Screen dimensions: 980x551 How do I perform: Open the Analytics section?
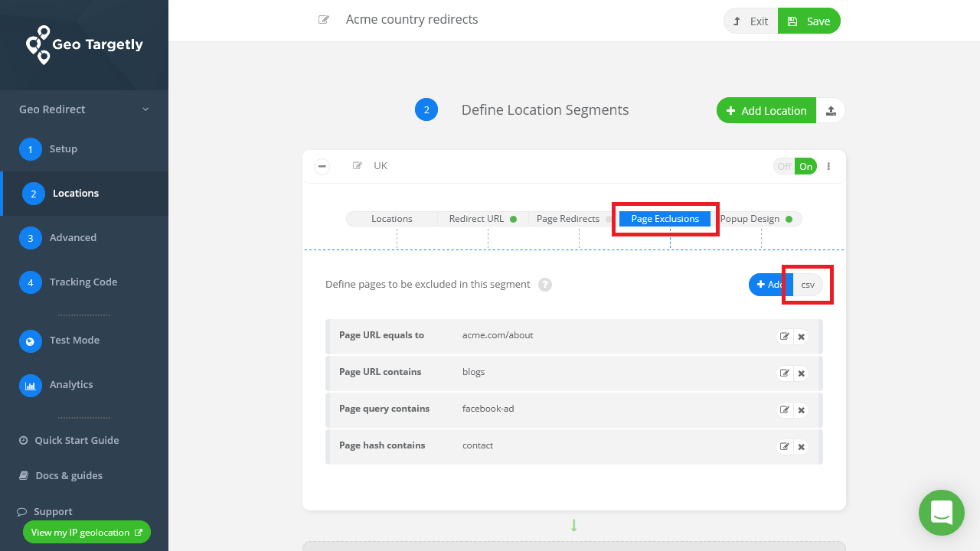pos(71,384)
